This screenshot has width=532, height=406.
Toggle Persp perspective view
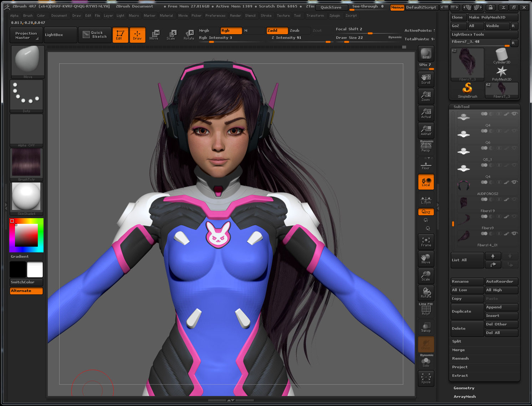pos(426,147)
